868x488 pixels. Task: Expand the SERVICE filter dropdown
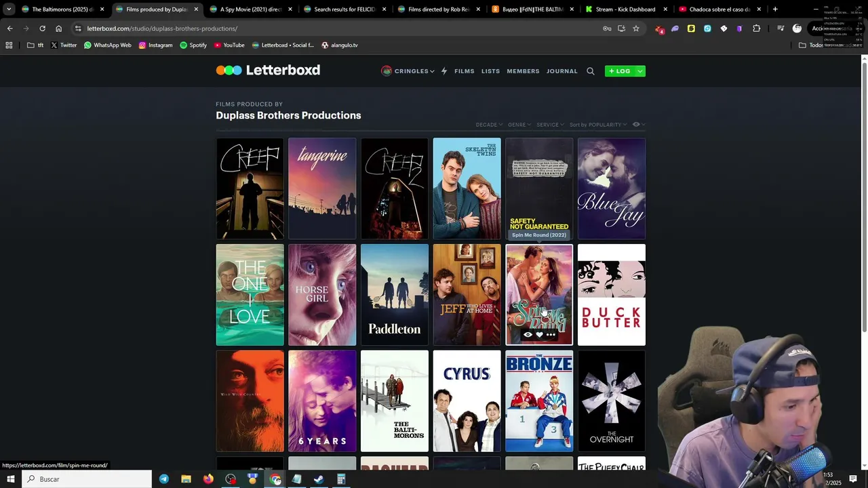click(550, 125)
